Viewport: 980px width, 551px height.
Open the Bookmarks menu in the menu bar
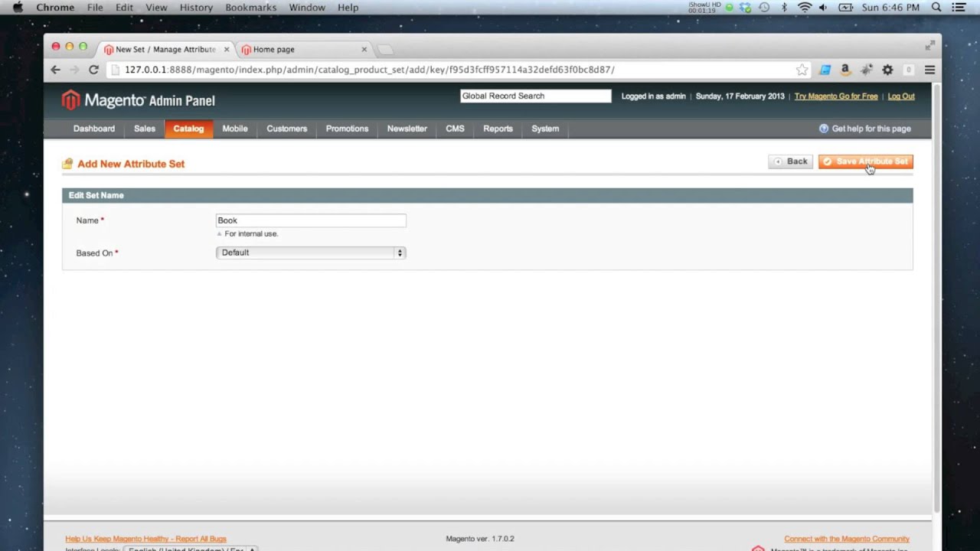click(250, 8)
